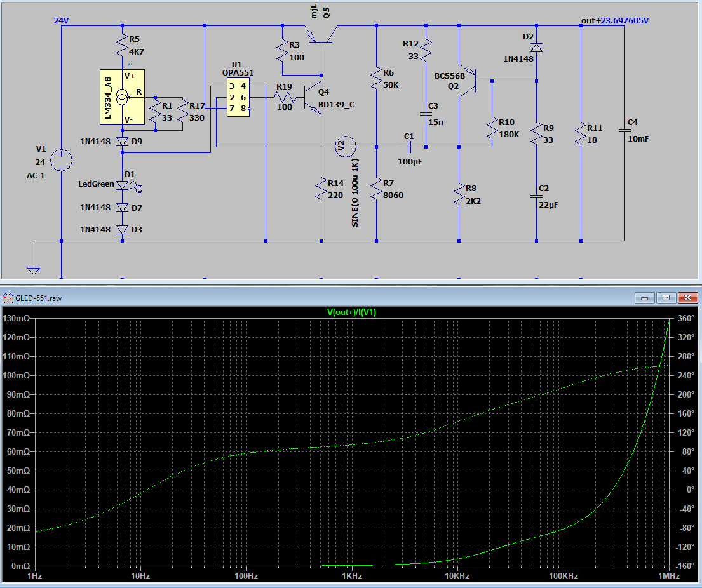Image resolution: width=702 pixels, height=588 pixels.
Task: Select capacitor C4 symbol
Action: pyautogui.click(x=624, y=130)
